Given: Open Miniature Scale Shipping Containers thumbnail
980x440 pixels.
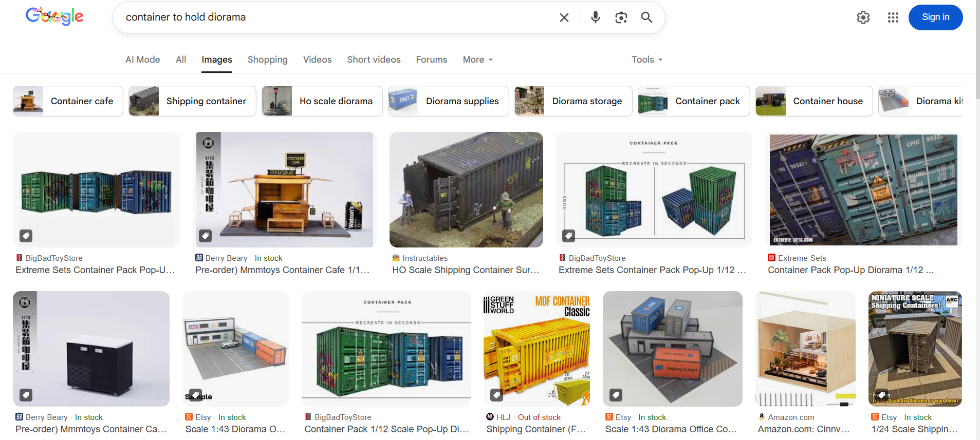Looking at the screenshot, I should click(915, 349).
